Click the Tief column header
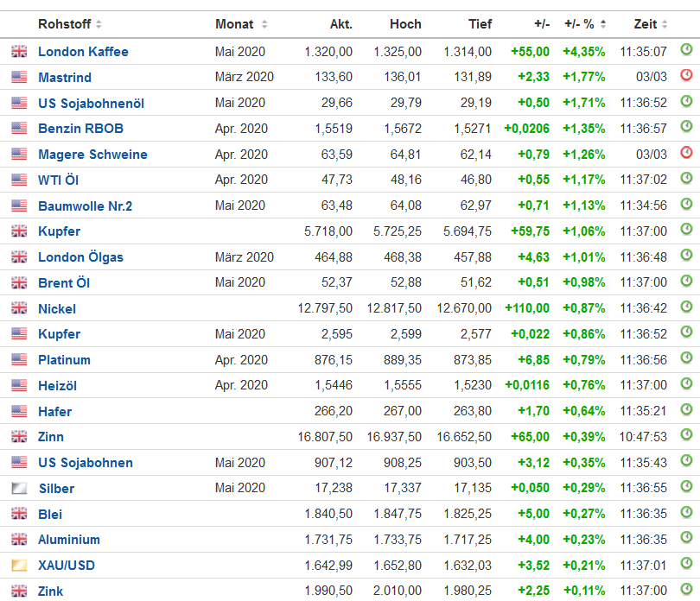This screenshot has width=700, height=601. (480, 24)
